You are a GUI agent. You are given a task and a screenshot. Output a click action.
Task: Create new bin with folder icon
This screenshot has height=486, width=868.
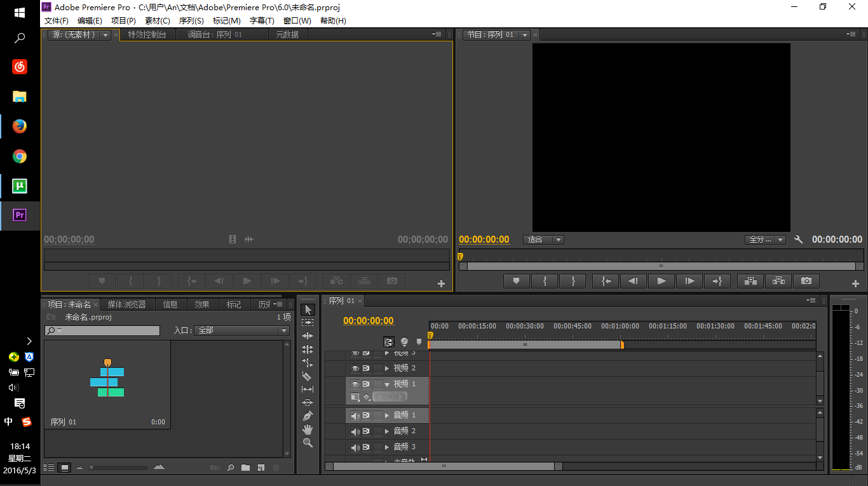(245, 468)
